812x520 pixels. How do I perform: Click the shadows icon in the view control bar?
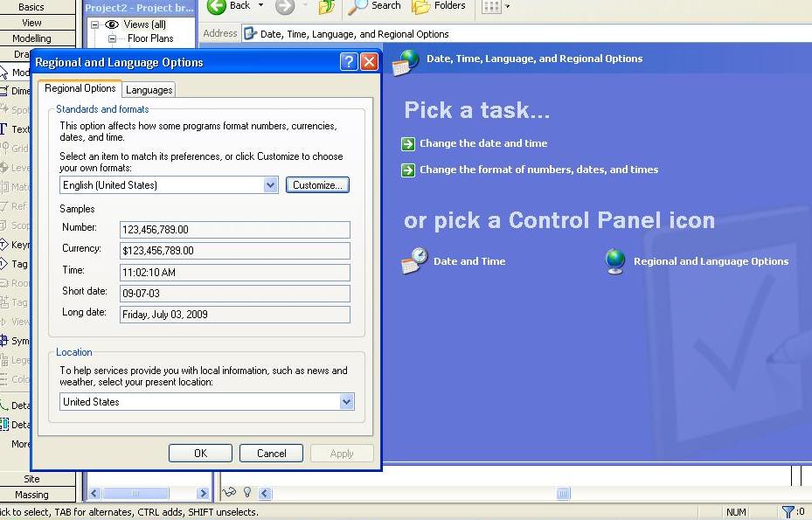[x=229, y=492]
